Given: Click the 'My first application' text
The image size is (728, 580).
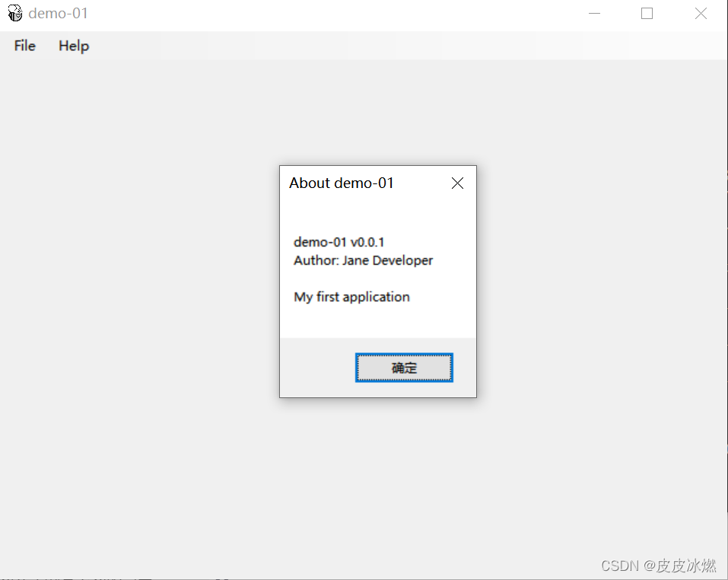Looking at the screenshot, I should 351,297.
